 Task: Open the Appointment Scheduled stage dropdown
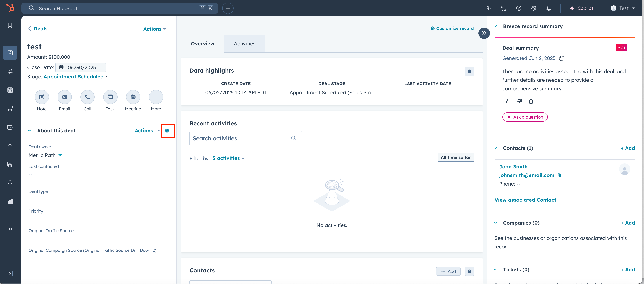coord(76,77)
